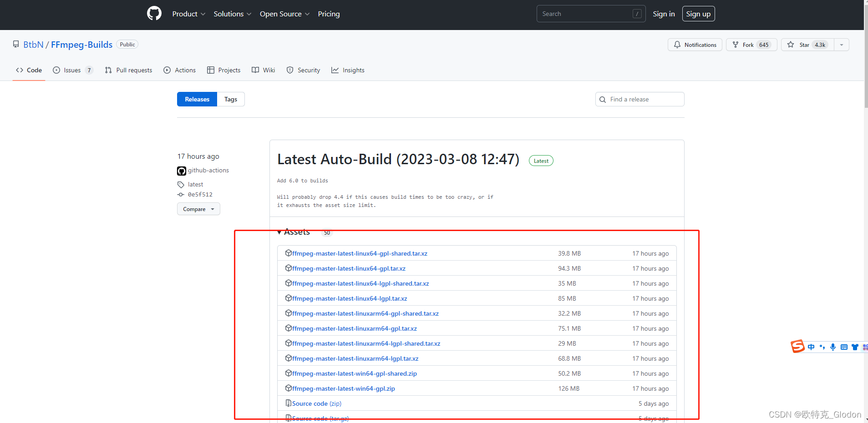
Task: Click package icon beside win64-gpl.zip
Action: pos(288,388)
